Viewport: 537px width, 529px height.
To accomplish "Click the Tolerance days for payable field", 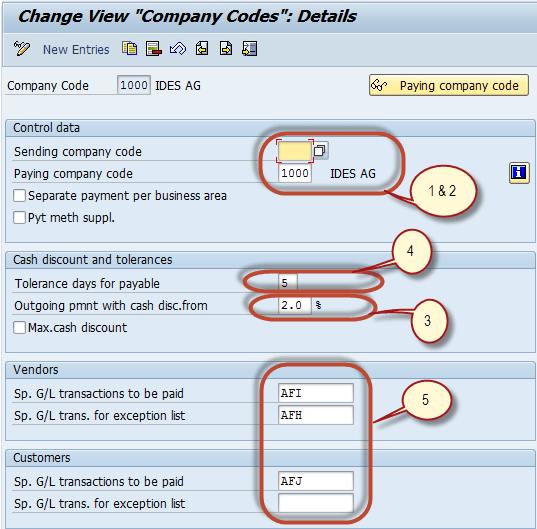I will point(288,283).
